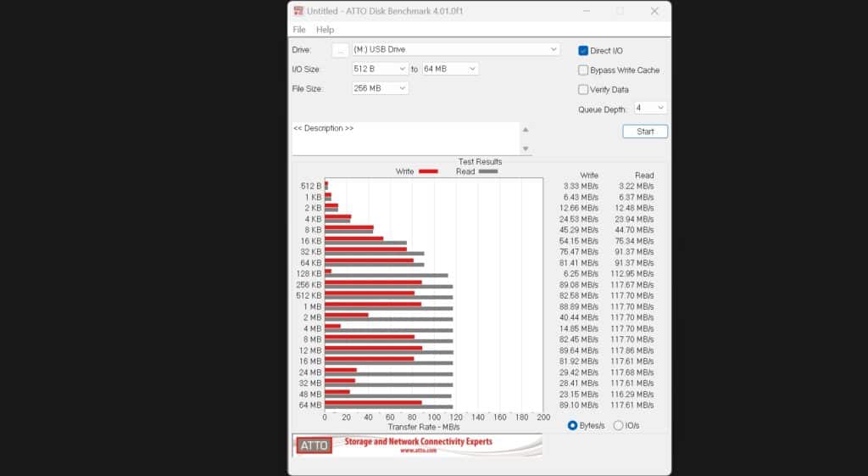Click the ATTO app icon in title bar
868x476 pixels.
pyautogui.click(x=298, y=11)
